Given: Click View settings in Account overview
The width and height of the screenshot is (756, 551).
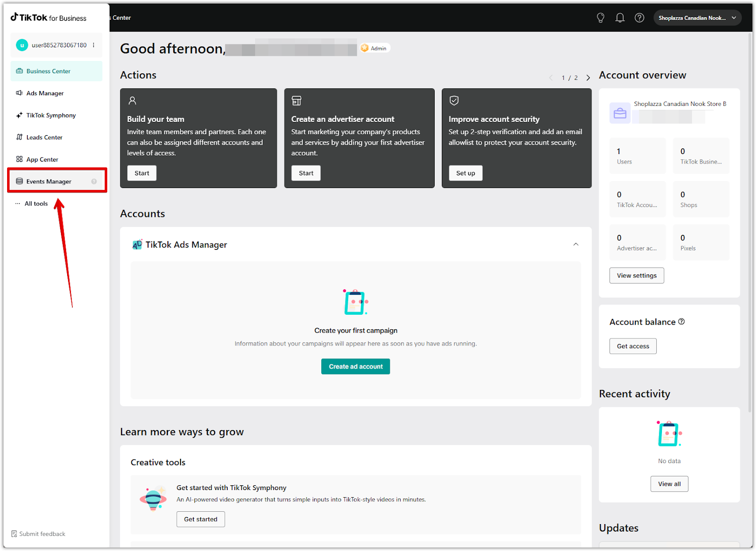Looking at the screenshot, I should point(636,275).
